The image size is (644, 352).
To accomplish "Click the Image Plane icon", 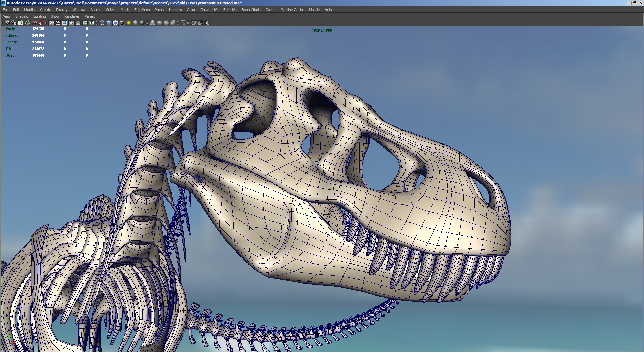I will point(28,23).
